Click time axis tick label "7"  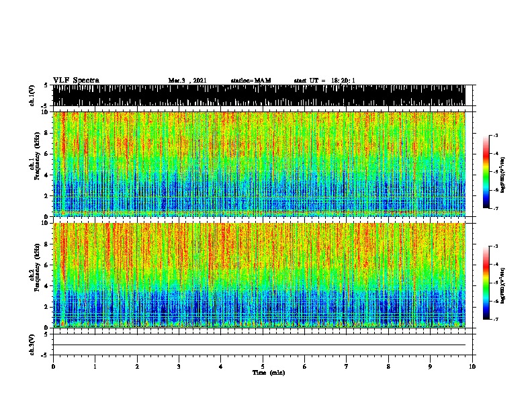[347, 367]
